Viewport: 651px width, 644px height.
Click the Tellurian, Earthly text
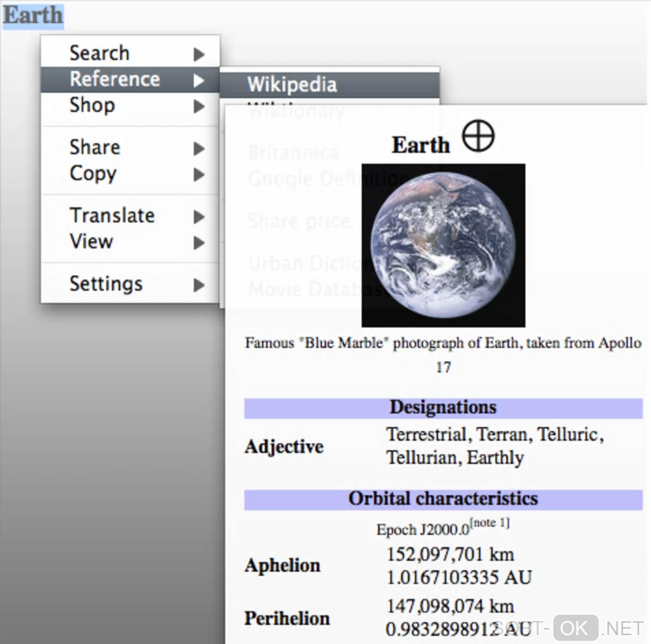(455, 458)
